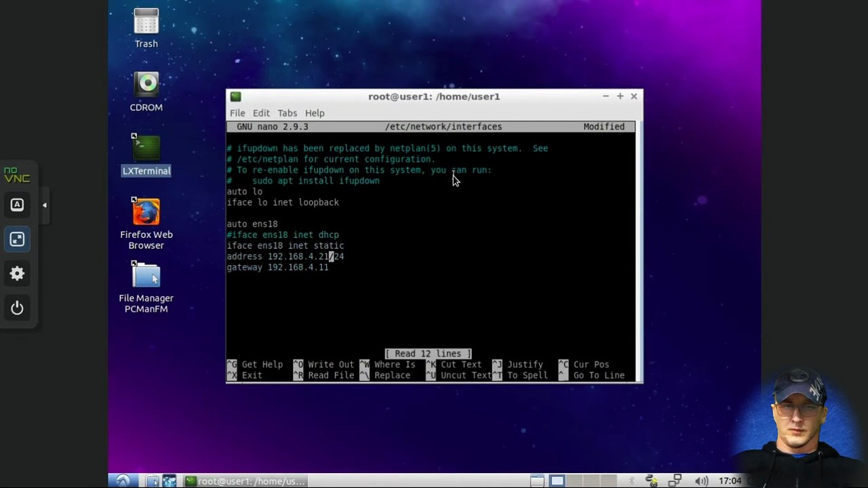This screenshot has width=868, height=488.
Task: Click the 'gateway 192.168.4.11' line
Action: 277,267
